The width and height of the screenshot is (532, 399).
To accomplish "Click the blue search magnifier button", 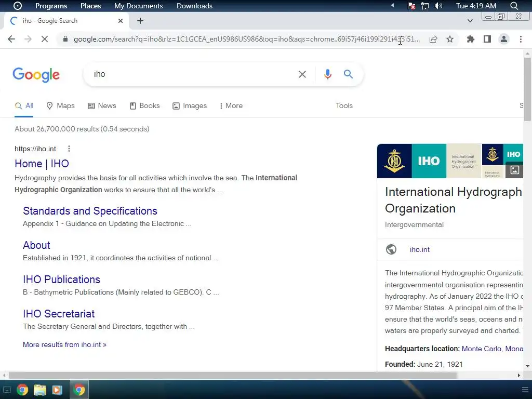I will point(348,74).
